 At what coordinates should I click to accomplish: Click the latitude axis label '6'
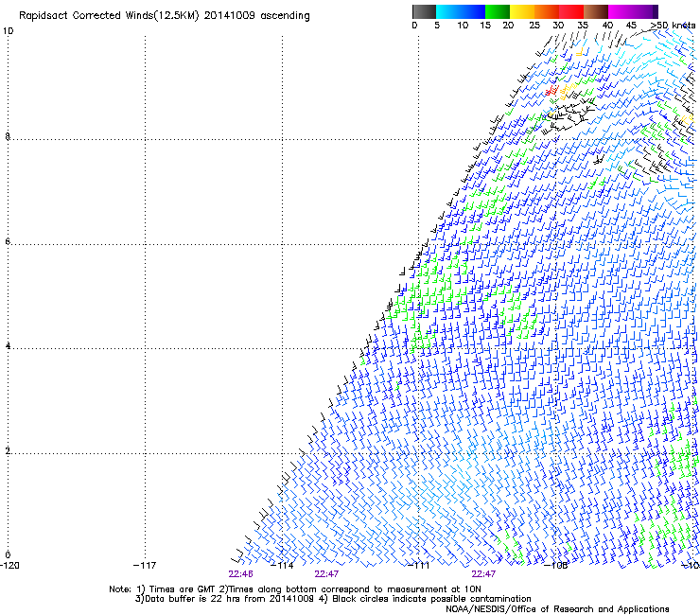tap(8, 241)
